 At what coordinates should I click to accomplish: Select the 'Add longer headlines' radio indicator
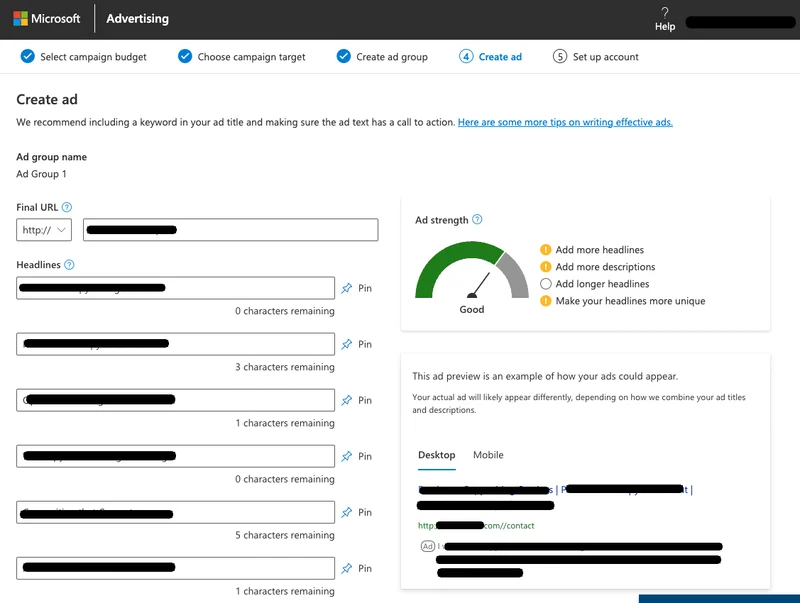546,284
